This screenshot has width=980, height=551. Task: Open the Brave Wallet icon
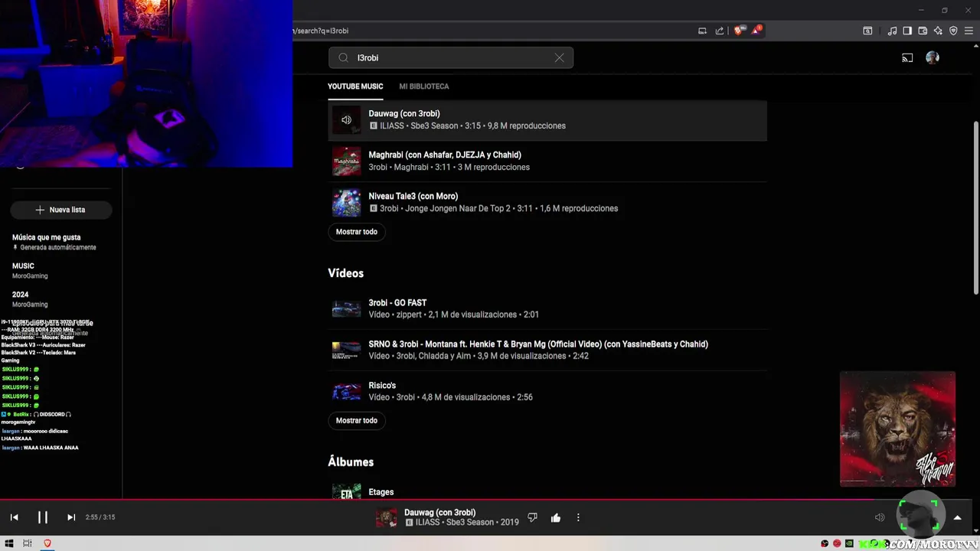coord(923,31)
